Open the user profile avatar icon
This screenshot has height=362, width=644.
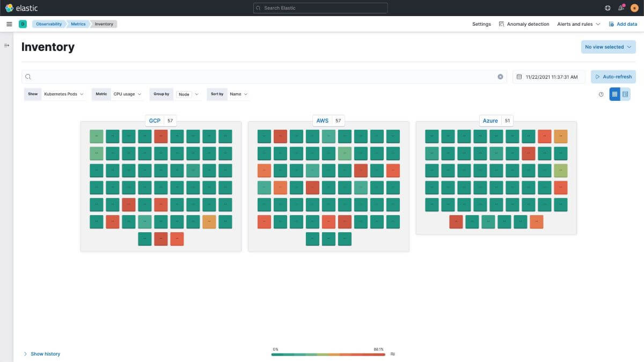(x=635, y=8)
